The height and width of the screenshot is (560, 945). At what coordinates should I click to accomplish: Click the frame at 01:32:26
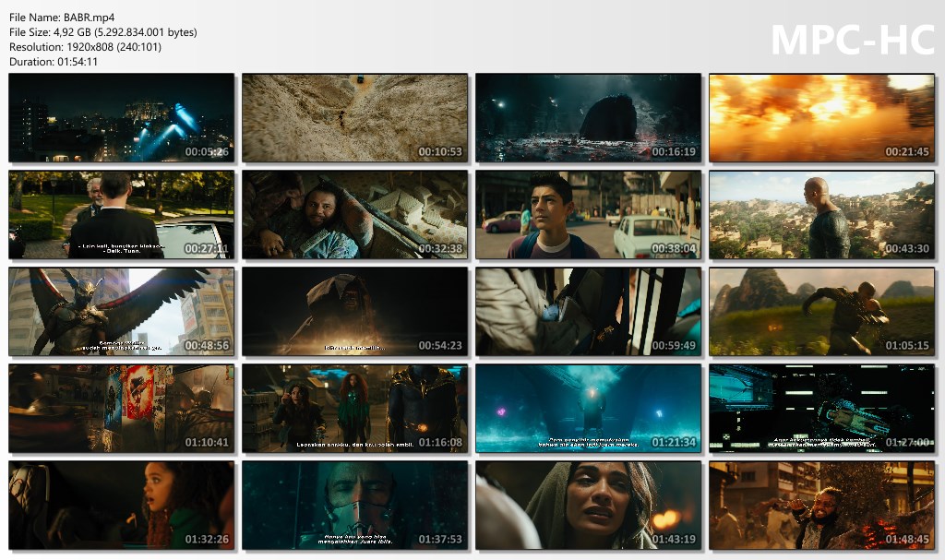[x=121, y=506]
